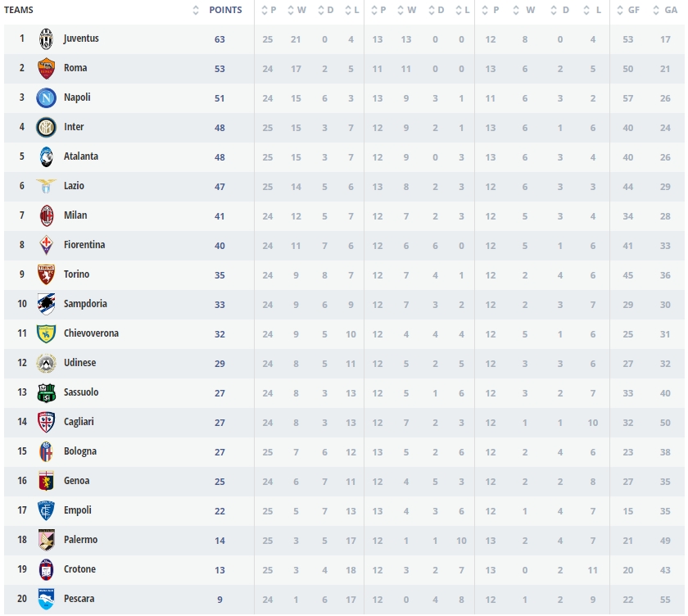Click the Torino club logo
This screenshot has width=688, height=616.
coord(46,275)
